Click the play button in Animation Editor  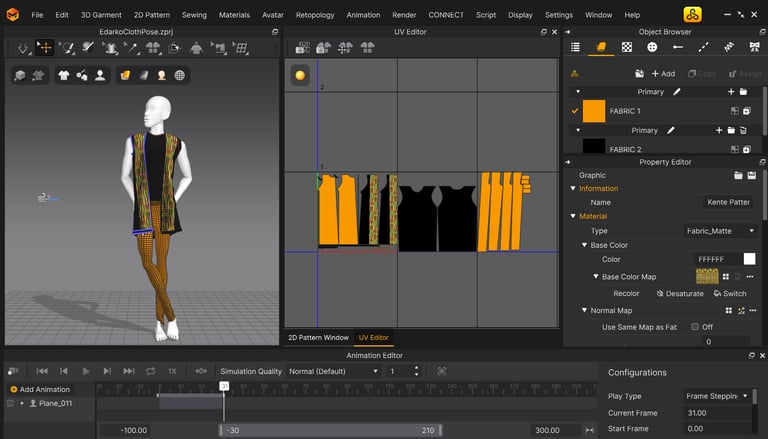pyautogui.click(x=86, y=371)
